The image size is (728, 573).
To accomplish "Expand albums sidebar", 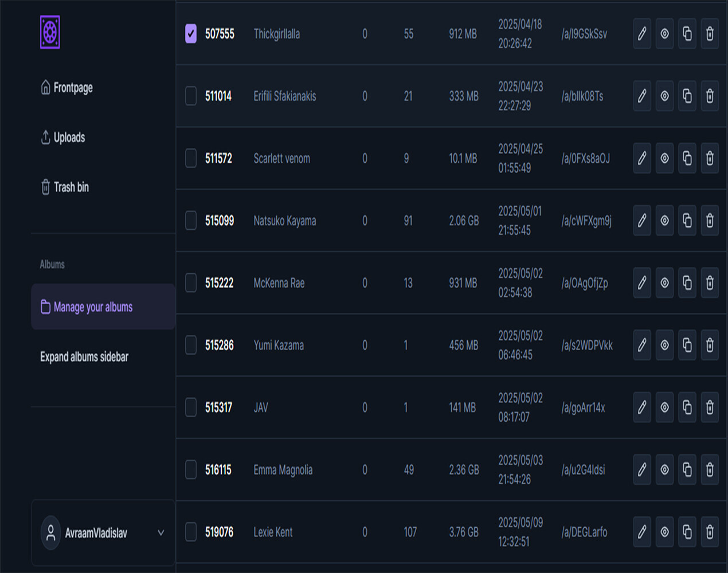I will click(x=84, y=357).
